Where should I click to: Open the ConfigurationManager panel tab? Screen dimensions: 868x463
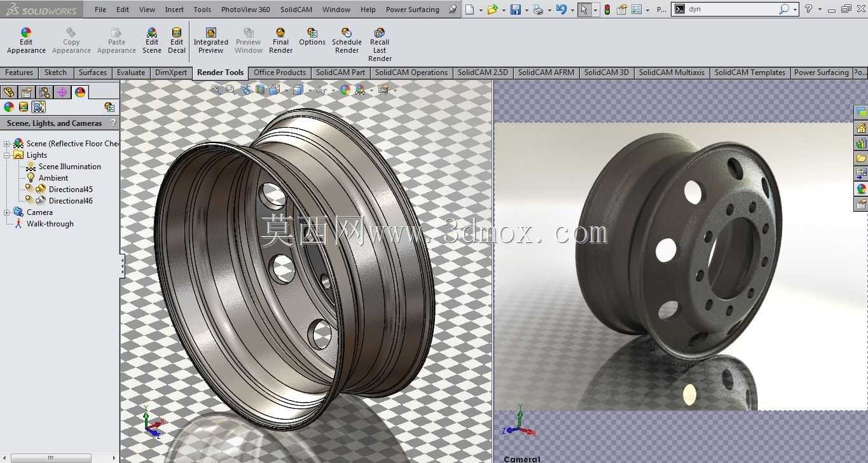[x=45, y=92]
